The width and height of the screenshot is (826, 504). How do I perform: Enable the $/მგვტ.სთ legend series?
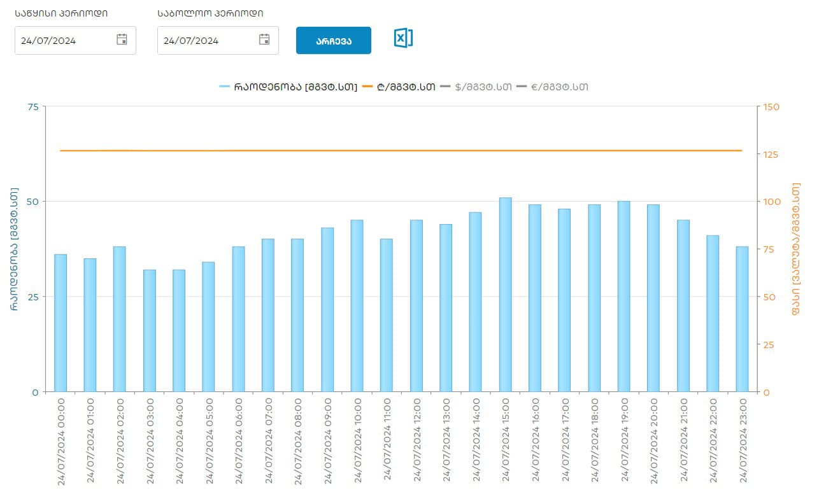click(476, 87)
